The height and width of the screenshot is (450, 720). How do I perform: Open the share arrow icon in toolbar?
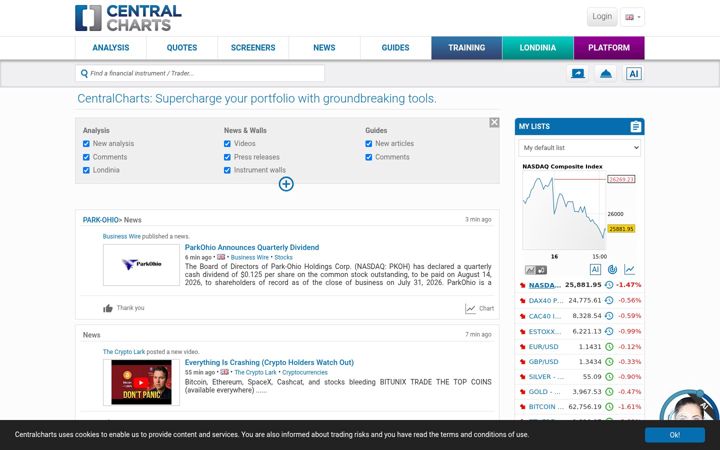click(x=578, y=73)
